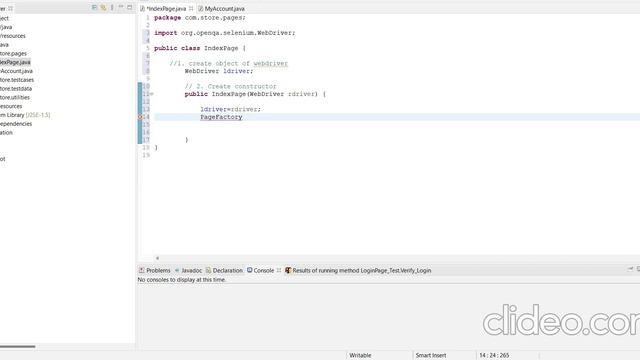This screenshot has height=360, width=640.
Task: Toggle Link with Editor in explorer
Action: pyautogui.click(x=103, y=7)
